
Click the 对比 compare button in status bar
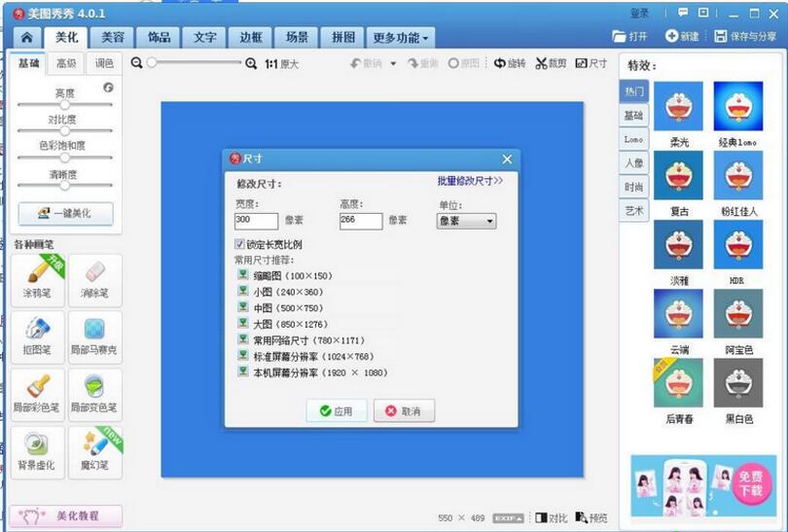552,517
